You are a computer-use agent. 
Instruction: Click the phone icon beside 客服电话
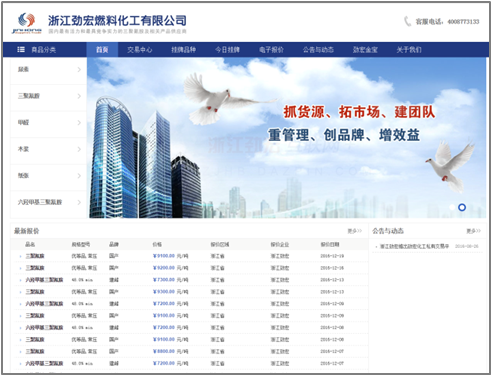point(407,21)
